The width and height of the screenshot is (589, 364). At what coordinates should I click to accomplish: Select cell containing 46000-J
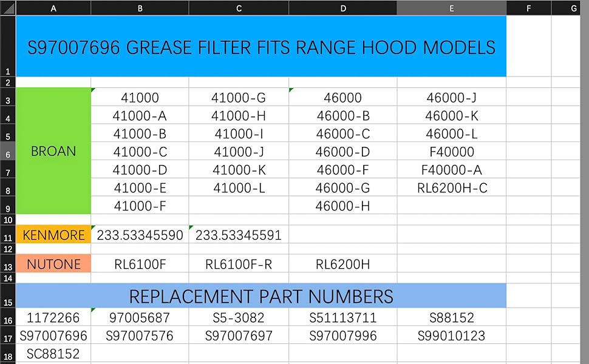[x=452, y=97]
